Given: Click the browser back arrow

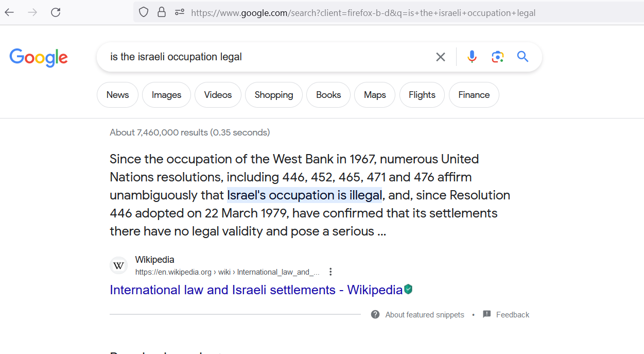Looking at the screenshot, I should point(9,12).
